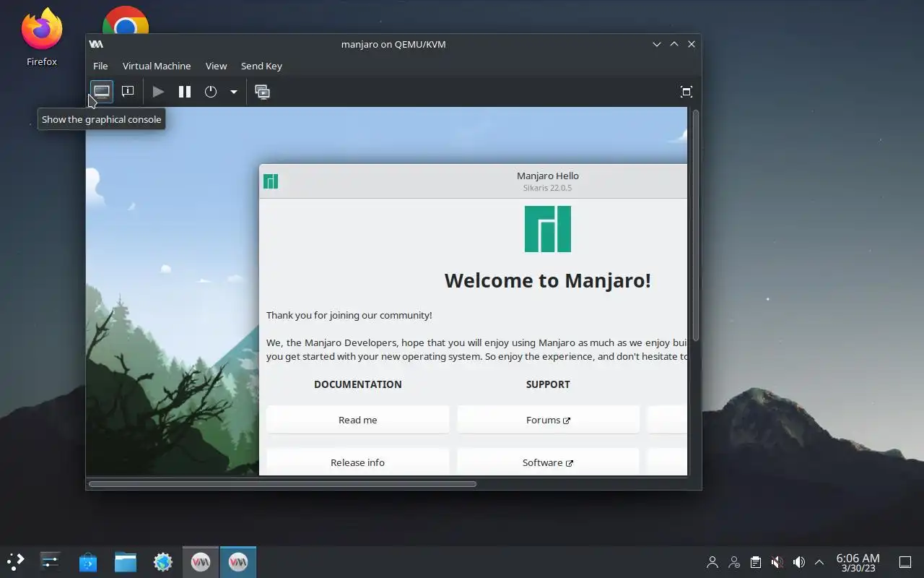Shut down the virtual machine
Viewport: 924px width, 578px height.
click(x=211, y=92)
